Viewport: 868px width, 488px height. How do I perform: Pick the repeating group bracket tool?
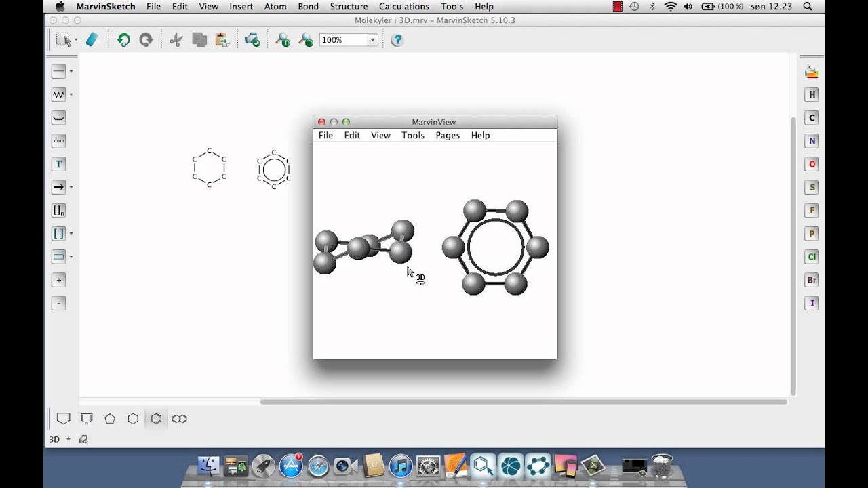(59, 210)
